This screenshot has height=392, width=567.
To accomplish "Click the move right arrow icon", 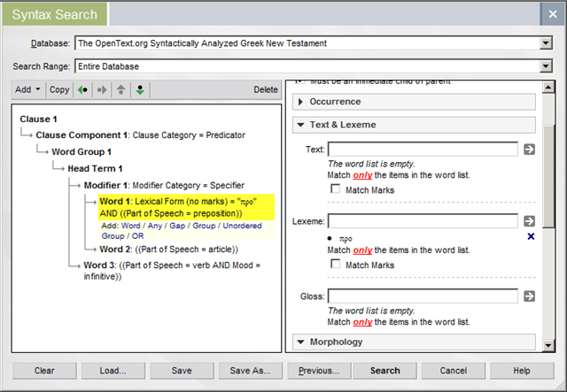I will click(102, 89).
